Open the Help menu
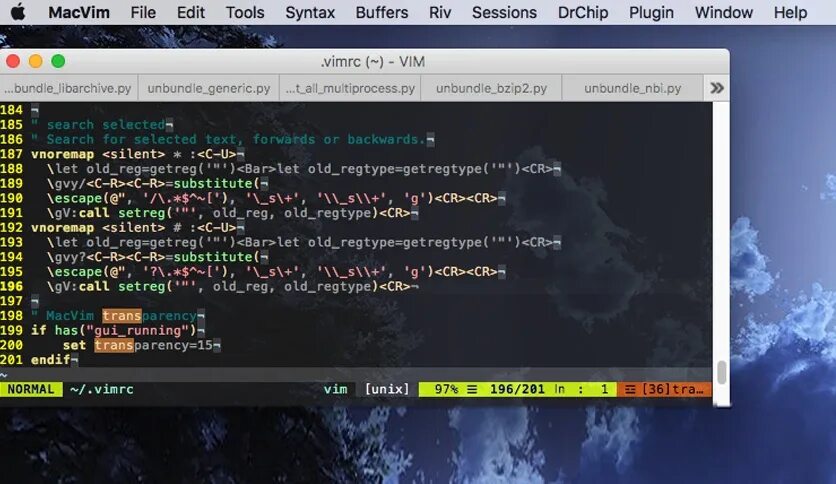Viewport: 836px width, 484px height. click(x=790, y=12)
